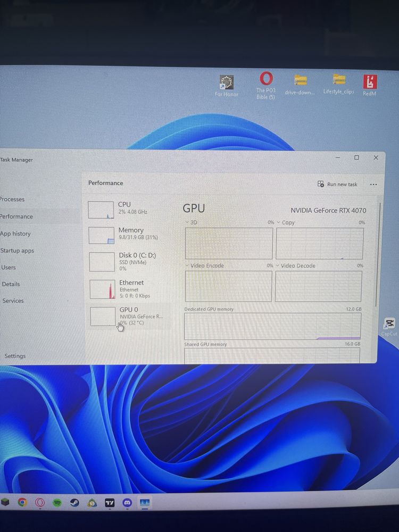Screen dimensions: 399x532
Task: Select the Memory usage mini graph
Action: [x=102, y=236]
